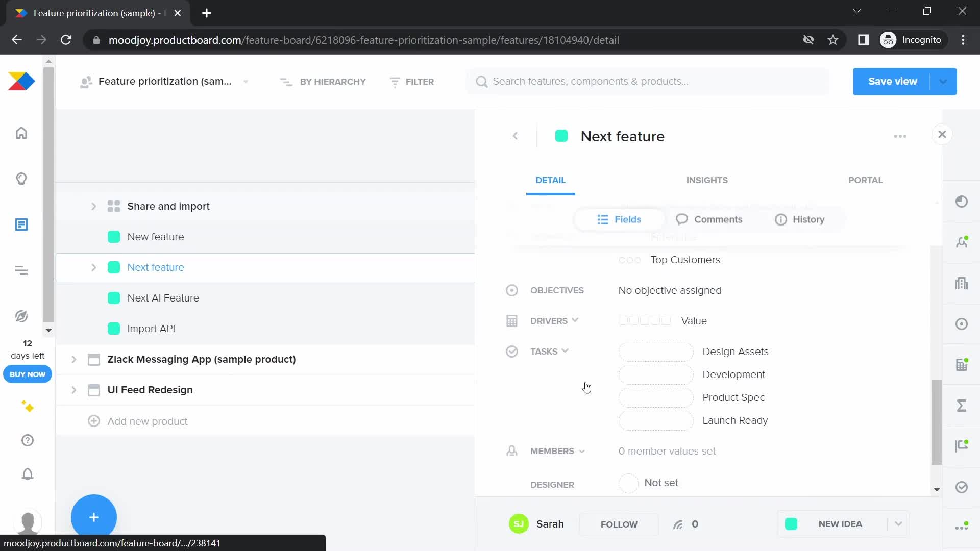This screenshot has height=551, width=980.
Task: Expand the UI Feed Redesign product
Action: (x=73, y=390)
